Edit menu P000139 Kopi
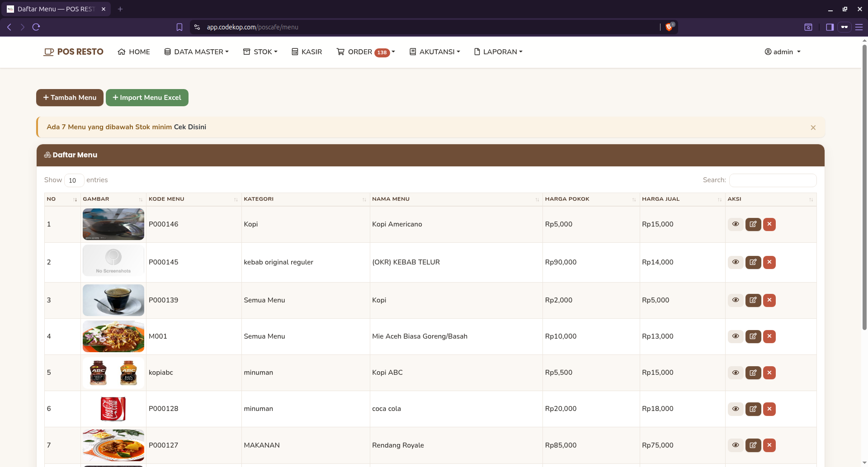The width and height of the screenshot is (868, 467). click(x=753, y=300)
